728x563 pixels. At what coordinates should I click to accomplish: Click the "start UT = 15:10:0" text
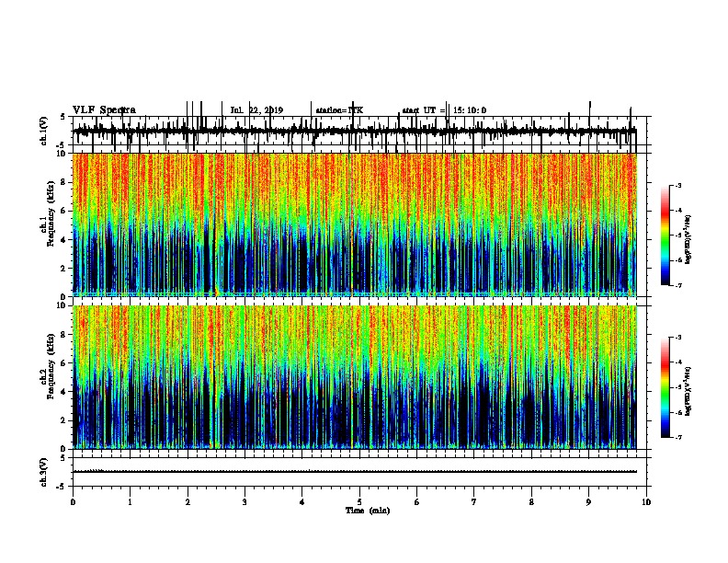(444, 110)
